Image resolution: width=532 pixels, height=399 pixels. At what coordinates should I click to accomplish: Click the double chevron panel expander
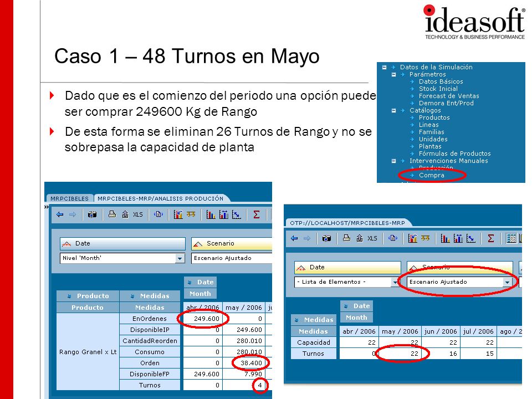pos(47,207)
